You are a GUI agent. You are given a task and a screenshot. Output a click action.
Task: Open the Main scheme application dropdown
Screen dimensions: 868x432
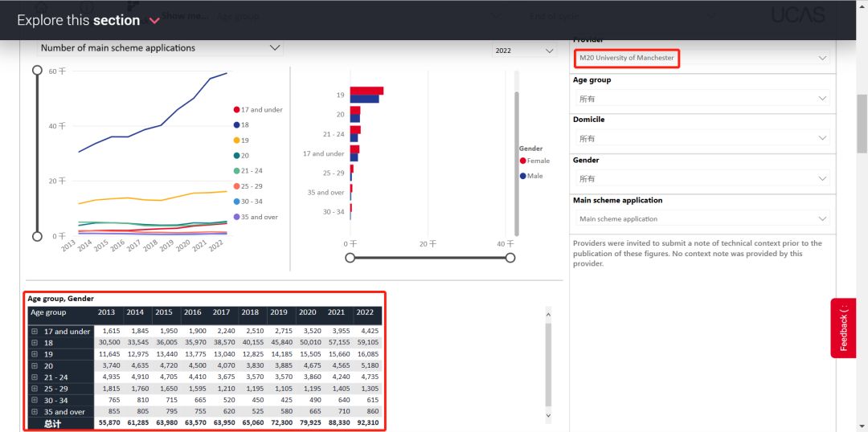(702, 218)
